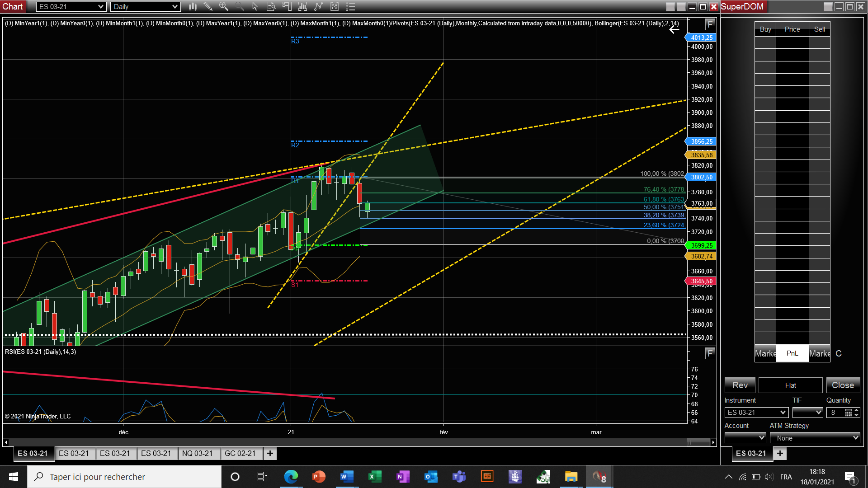The image size is (868, 488).
Task: Show the Data Box window icon
Action: click(271, 6)
